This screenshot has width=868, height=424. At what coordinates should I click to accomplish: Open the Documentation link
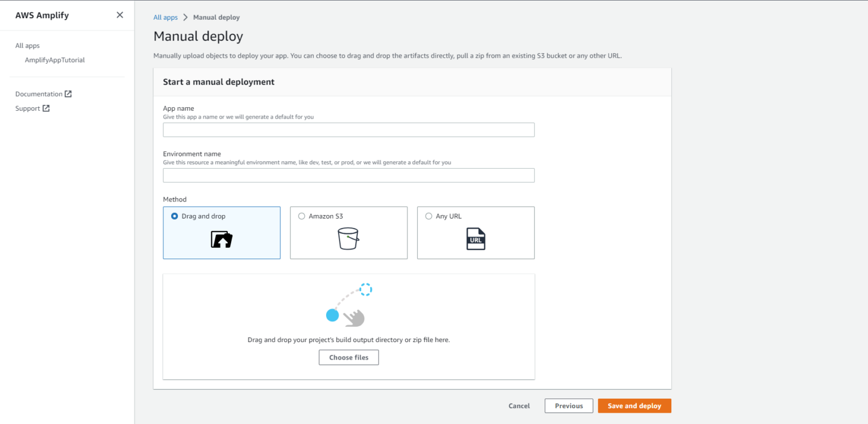[x=39, y=94]
